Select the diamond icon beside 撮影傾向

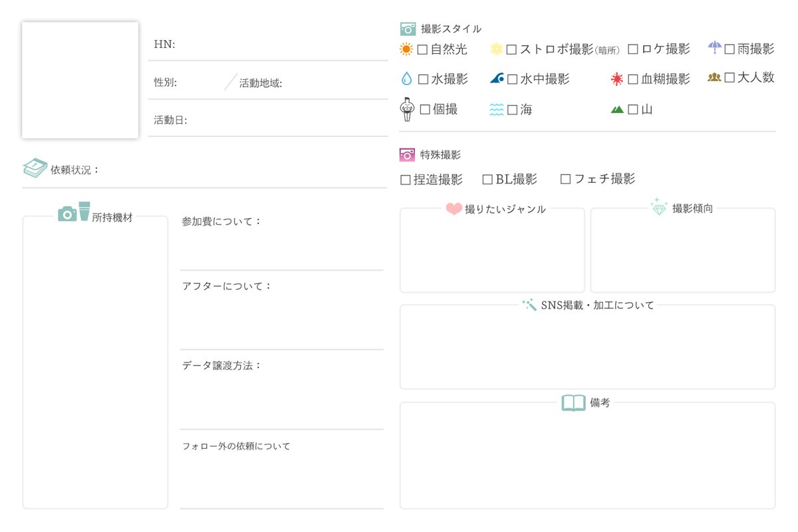(659, 207)
